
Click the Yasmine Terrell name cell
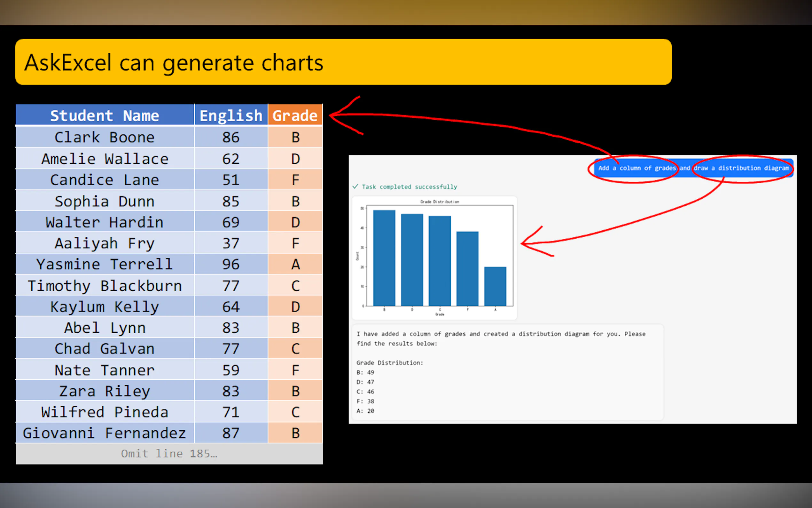tap(105, 264)
